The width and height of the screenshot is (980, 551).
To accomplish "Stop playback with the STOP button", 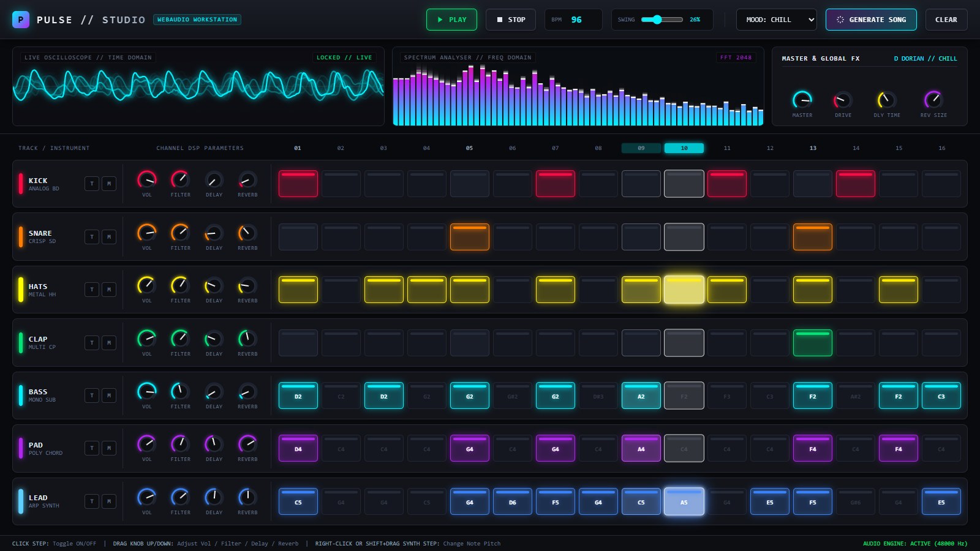I will (511, 20).
